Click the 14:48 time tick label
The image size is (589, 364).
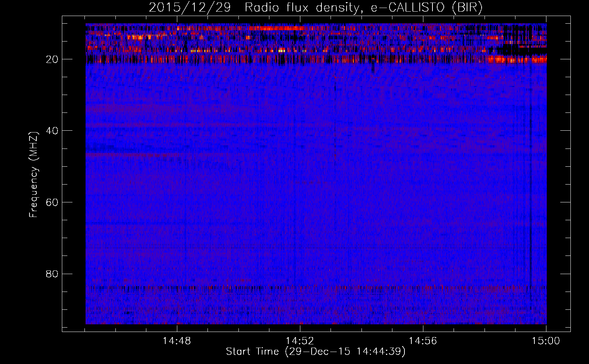coord(177,341)
